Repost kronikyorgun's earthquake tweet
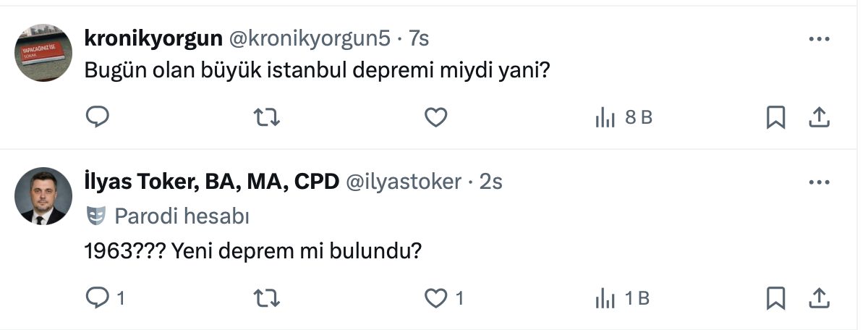 tap(268, 117)
